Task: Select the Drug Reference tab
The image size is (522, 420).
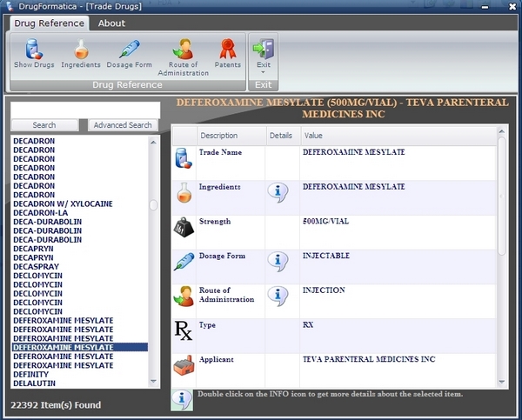Action: [50, 23]
